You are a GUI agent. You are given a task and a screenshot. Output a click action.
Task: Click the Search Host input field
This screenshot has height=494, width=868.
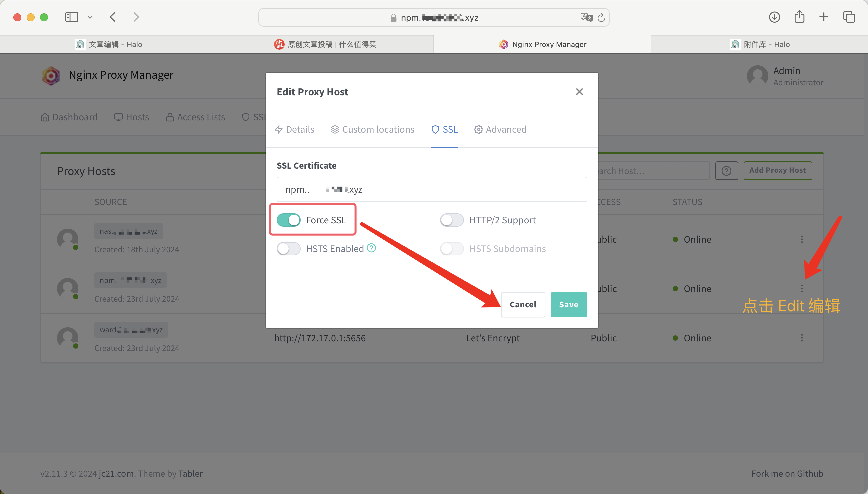click(653, 171)
